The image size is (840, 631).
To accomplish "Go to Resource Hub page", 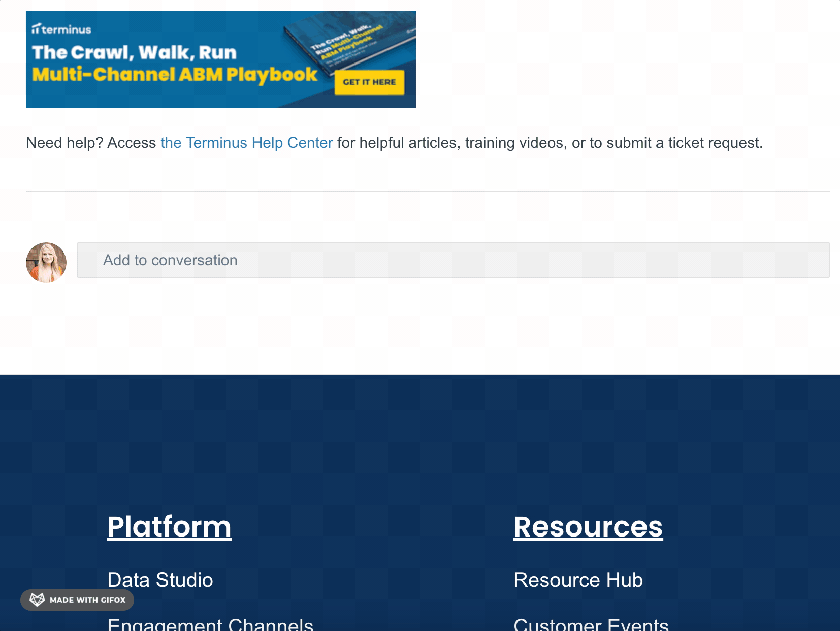I will coord(578,580).
